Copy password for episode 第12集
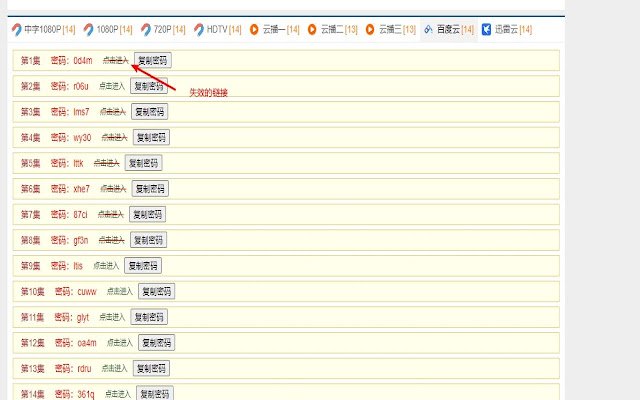Viewport: 640px width, 400px height. point(157,343)
